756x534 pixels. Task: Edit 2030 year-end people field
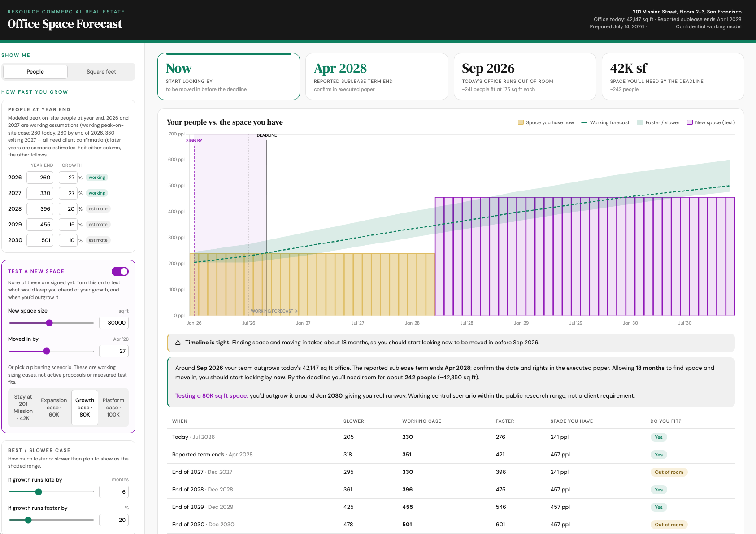(40, 240)
